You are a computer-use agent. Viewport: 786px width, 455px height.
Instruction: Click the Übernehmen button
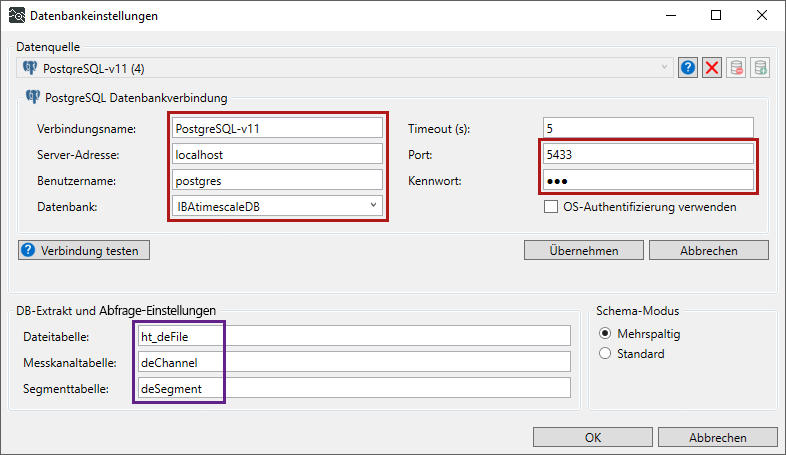(x=585, y=250)
